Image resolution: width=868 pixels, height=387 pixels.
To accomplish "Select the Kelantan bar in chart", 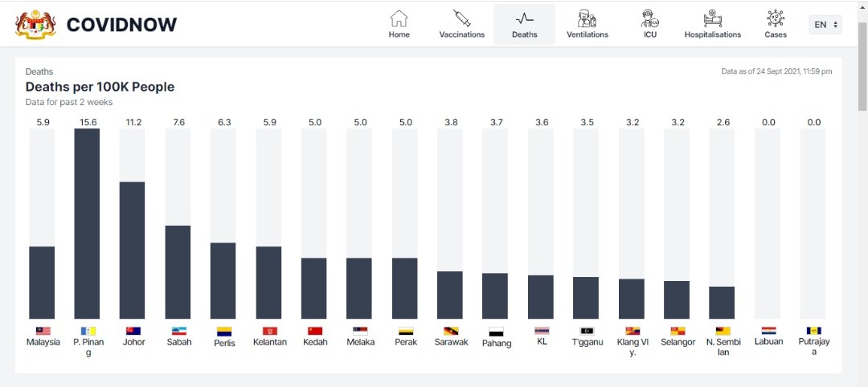I will (268, 283).
